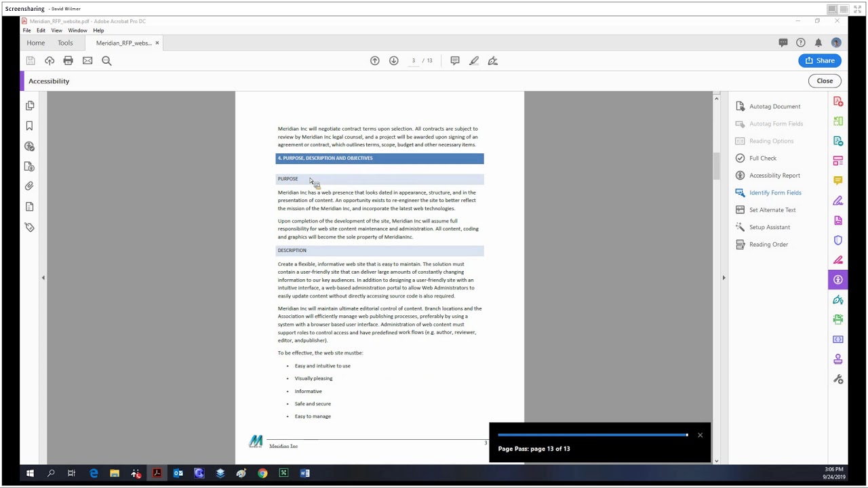
Task: Close the Meridian_RFP document tab
Action: click(157, 43)
